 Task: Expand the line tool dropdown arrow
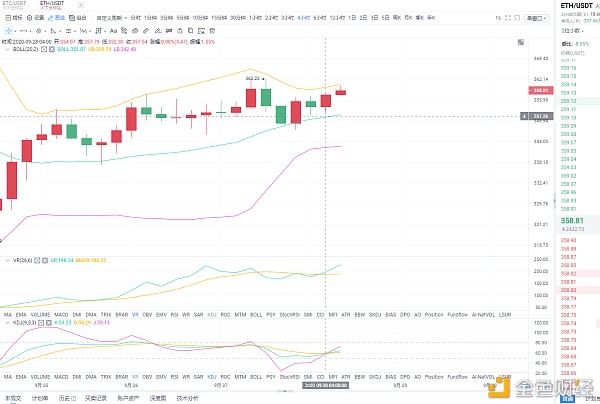pyautogui.click(x=30, y=31)
